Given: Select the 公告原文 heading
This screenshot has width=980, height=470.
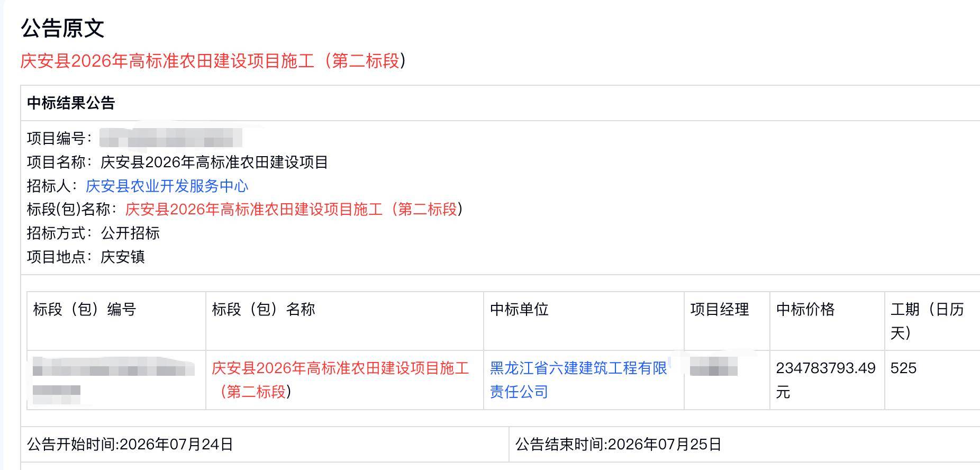Looking at the screenshot, I should [x=63, y=28].
